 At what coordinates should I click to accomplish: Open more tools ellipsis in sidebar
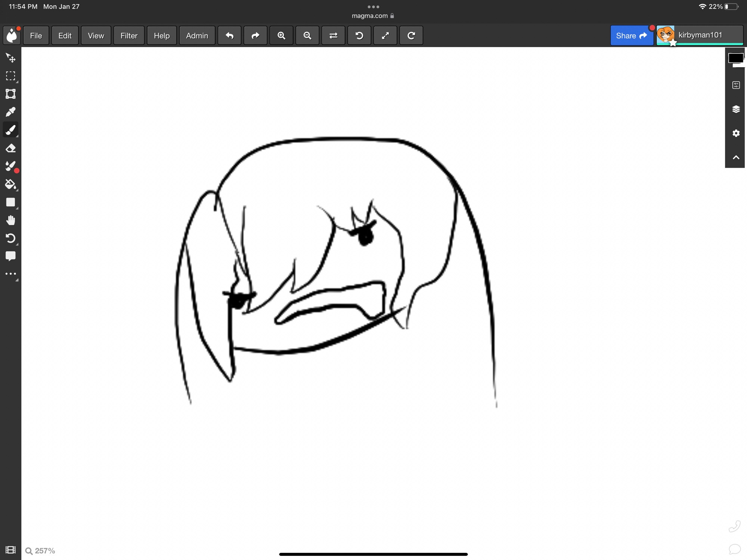tap(10, 274)
